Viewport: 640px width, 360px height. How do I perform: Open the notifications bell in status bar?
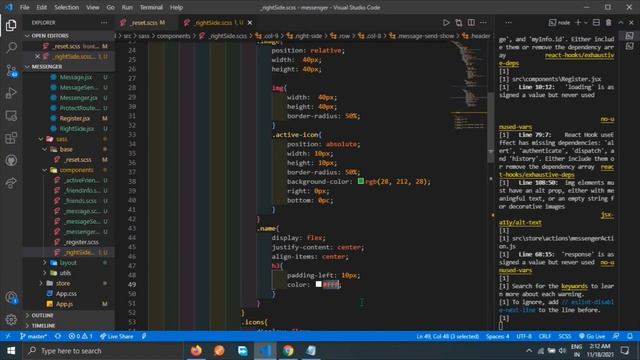630,336
